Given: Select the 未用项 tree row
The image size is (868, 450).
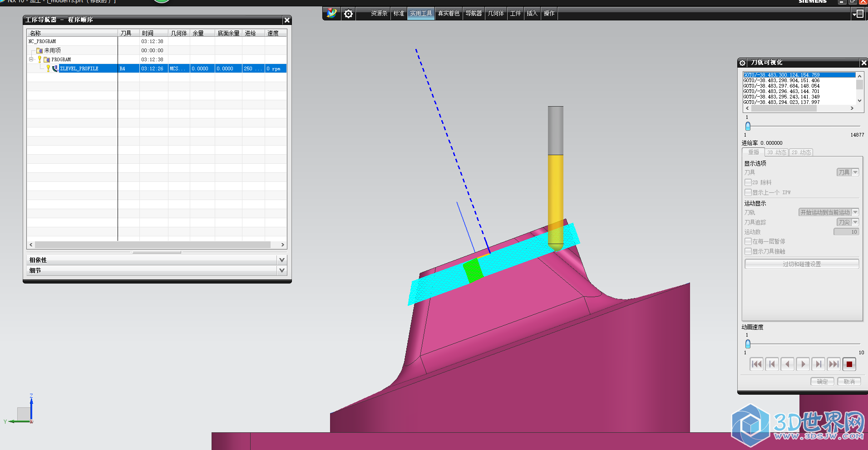Looking at the screenshot, I should 157,50.
